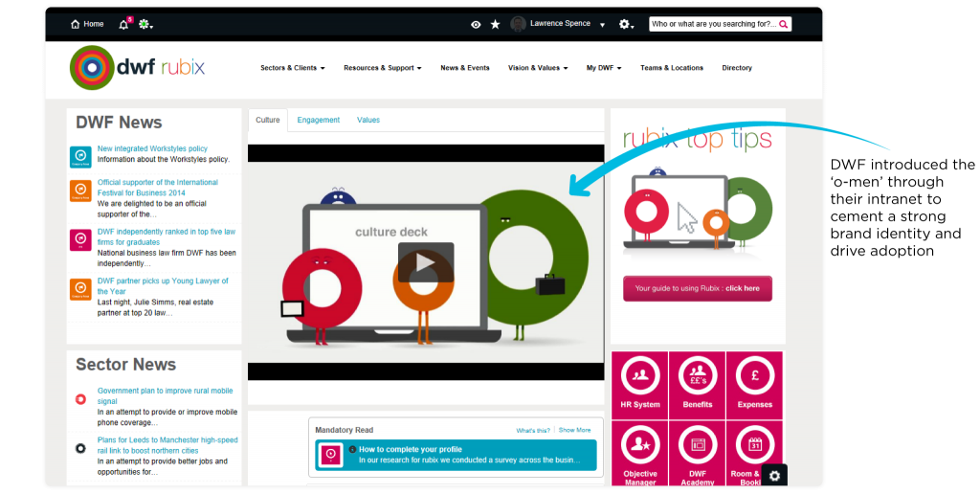
Task: Open the HR System tile
Action: (x=640, y=385)
